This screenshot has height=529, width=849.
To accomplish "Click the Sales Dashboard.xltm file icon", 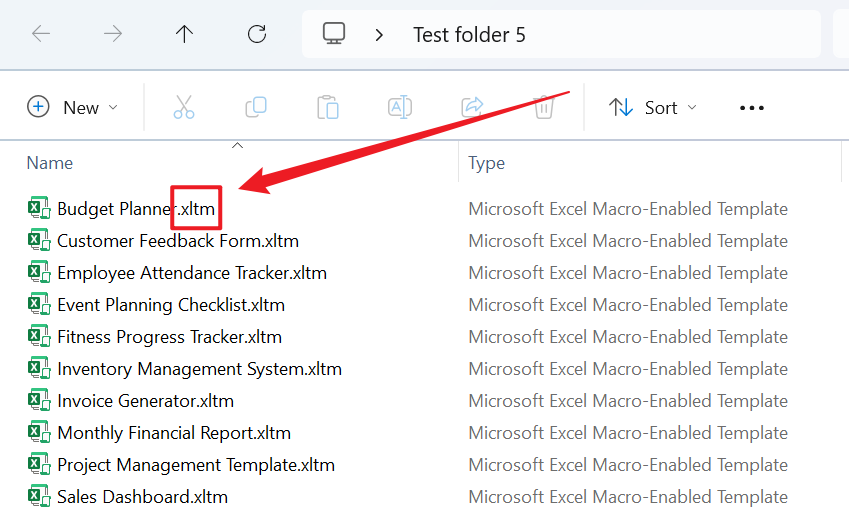I will pyautogui.click(x=39, y=497).
